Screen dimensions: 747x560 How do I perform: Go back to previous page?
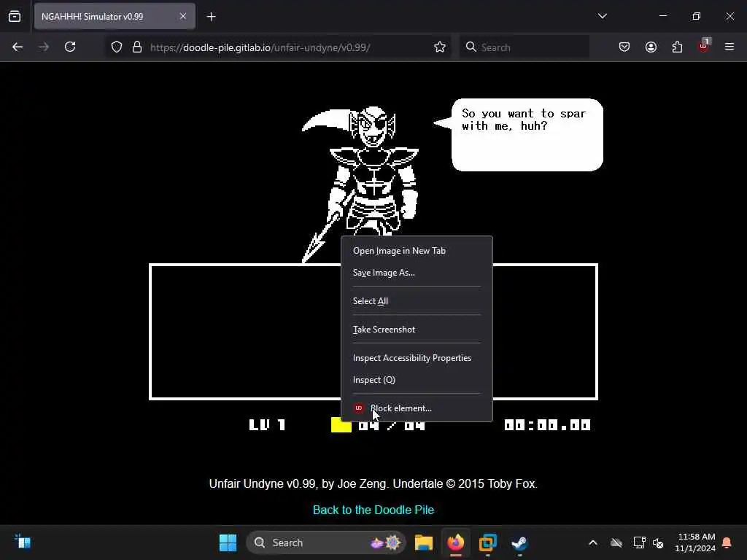[18, 47]
